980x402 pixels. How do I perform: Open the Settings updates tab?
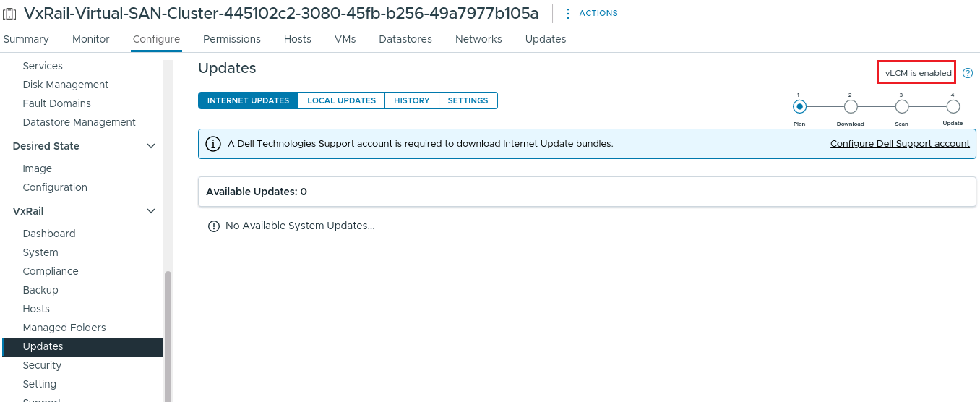[468, 100]
